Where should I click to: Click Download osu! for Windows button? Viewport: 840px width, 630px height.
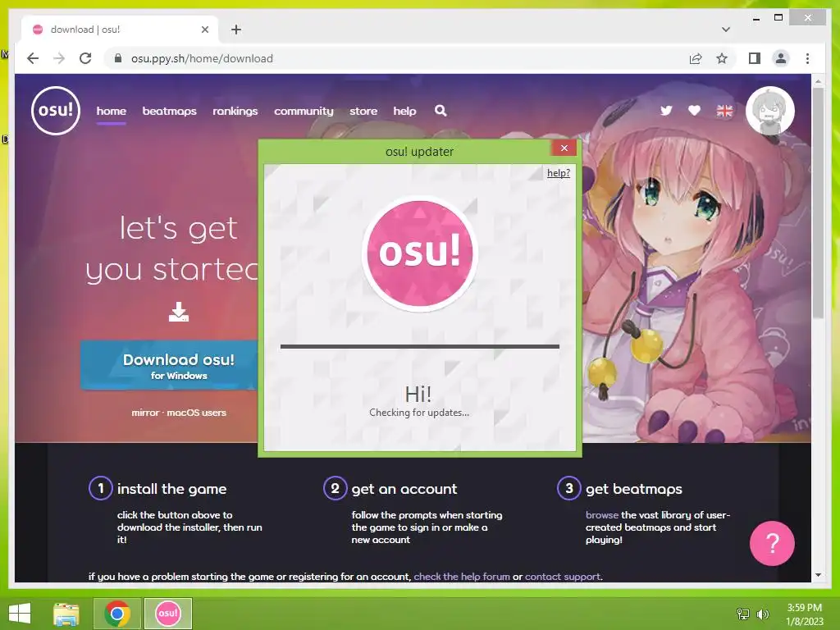169,365
